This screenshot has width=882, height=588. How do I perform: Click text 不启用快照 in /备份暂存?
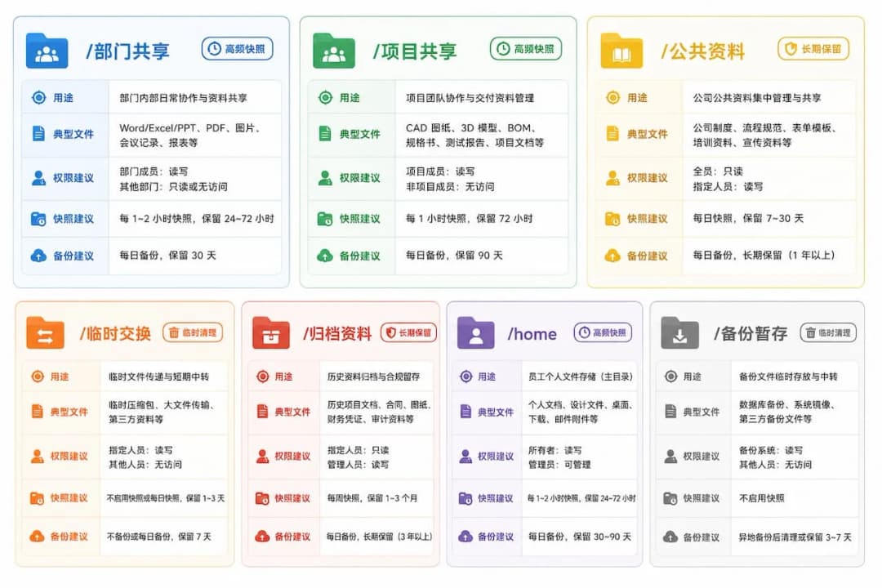coord(761,498)
